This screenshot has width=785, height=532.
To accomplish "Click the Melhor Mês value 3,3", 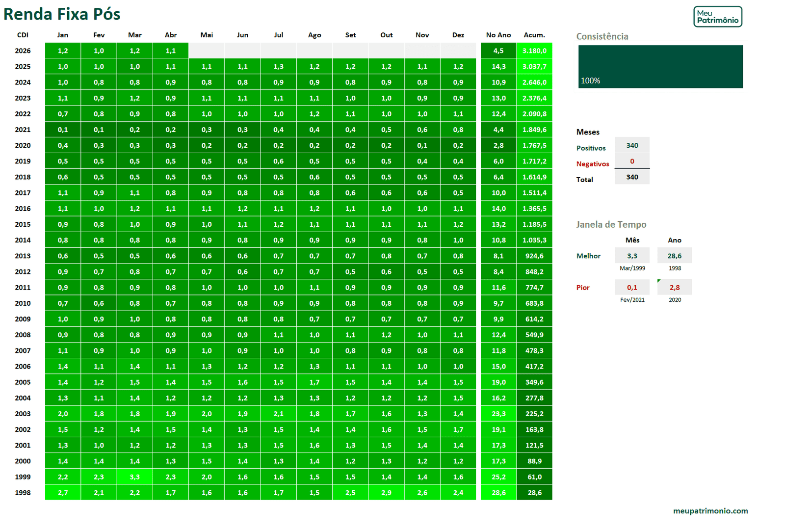I will pos(632,256).
